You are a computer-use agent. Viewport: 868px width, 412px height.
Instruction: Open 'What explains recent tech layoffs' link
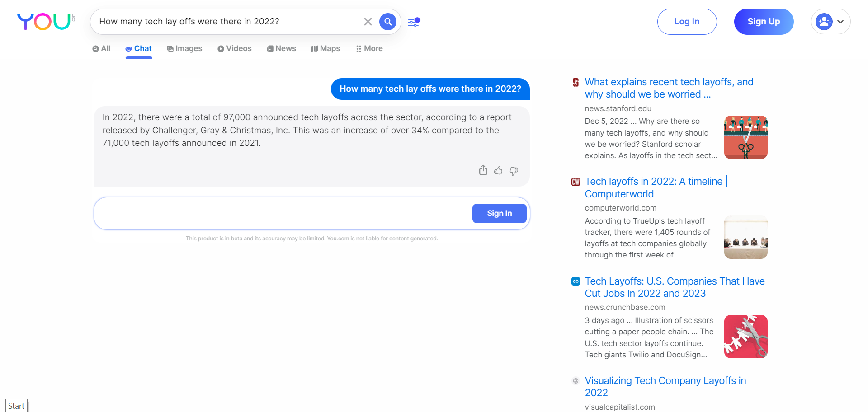click(x=669, y=88)
